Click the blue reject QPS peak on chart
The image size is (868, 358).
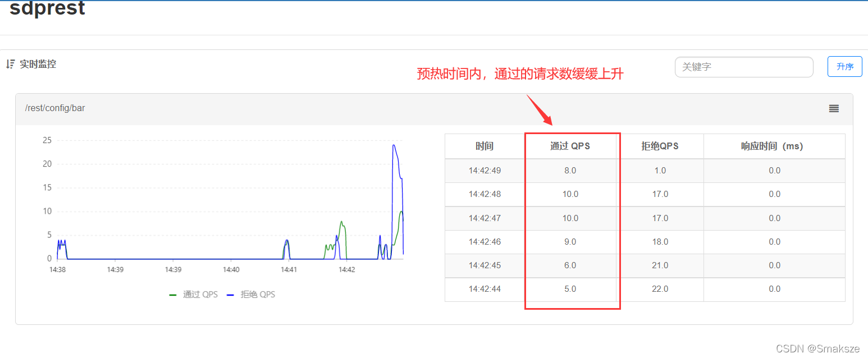pyautogui.click(x=394, y=145)
